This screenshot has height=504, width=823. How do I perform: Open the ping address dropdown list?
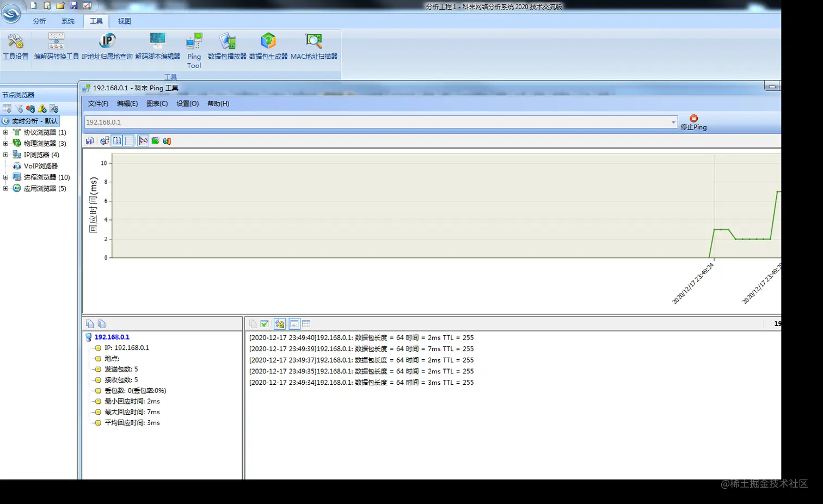coord(673,122)
